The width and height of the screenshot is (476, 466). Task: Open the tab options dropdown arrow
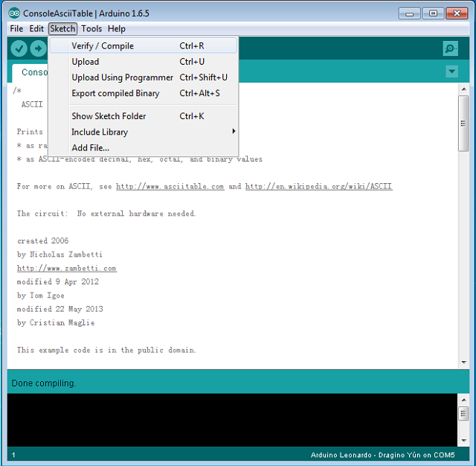(451, 71)
